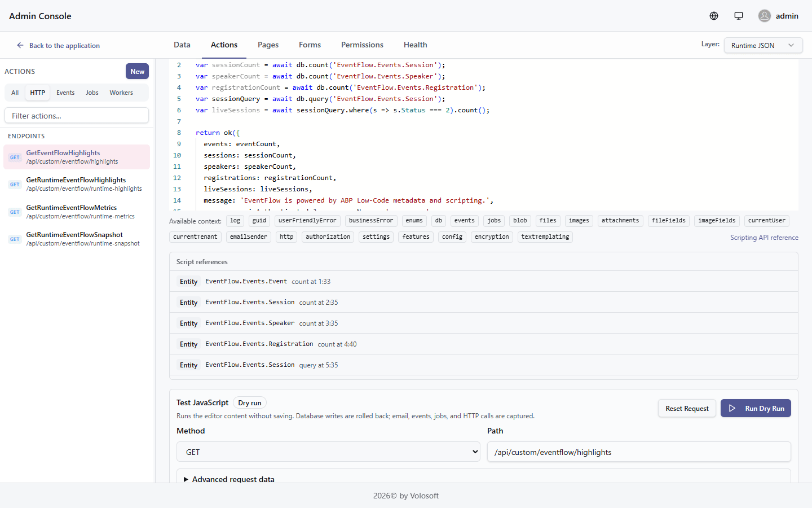This screenshot has width=812, height=508.
Task: Click the currentTenant context chip
Action: tap(195, 237)
